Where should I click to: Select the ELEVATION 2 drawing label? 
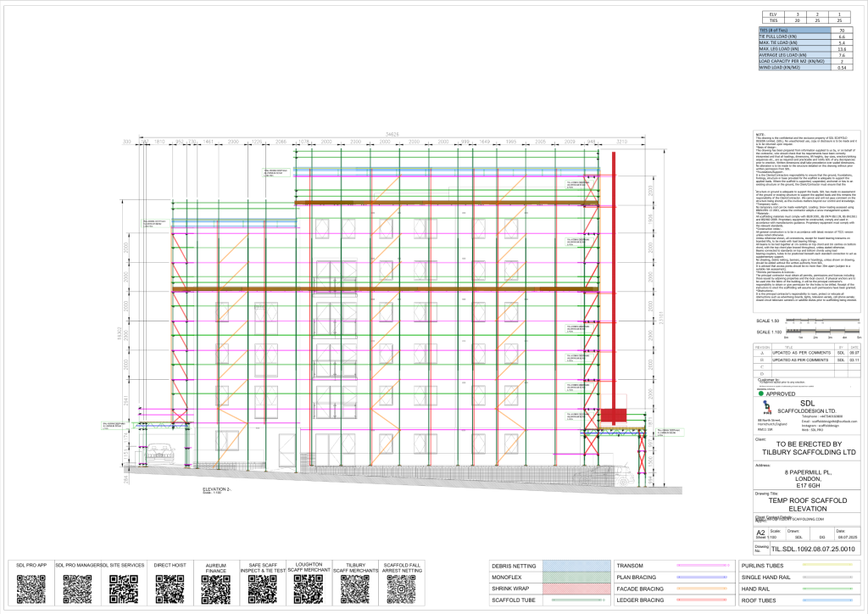coord(216,489)
